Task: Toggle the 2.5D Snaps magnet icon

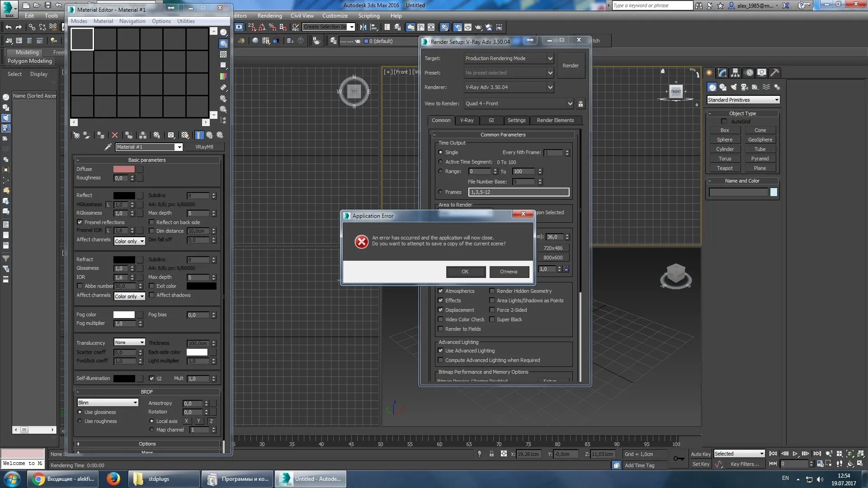Action: tap(252, 28)
